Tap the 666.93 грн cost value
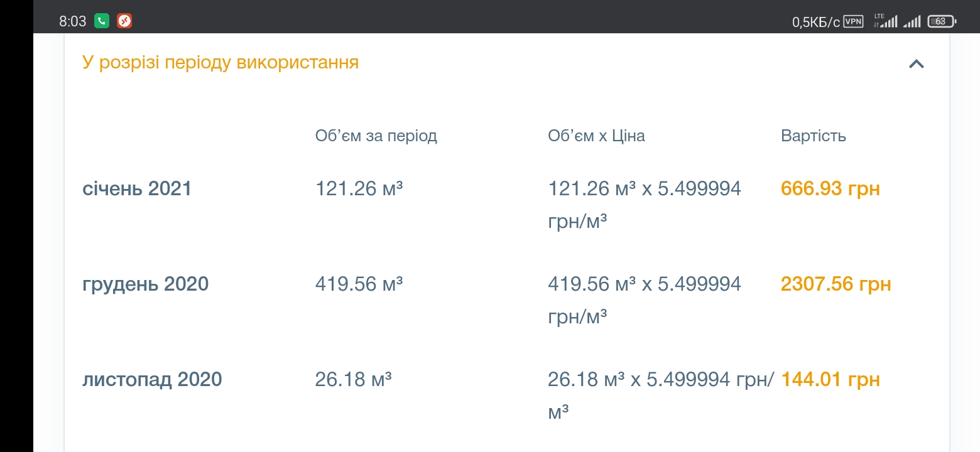This screenshot has height=452, width=980. point(830,188)
